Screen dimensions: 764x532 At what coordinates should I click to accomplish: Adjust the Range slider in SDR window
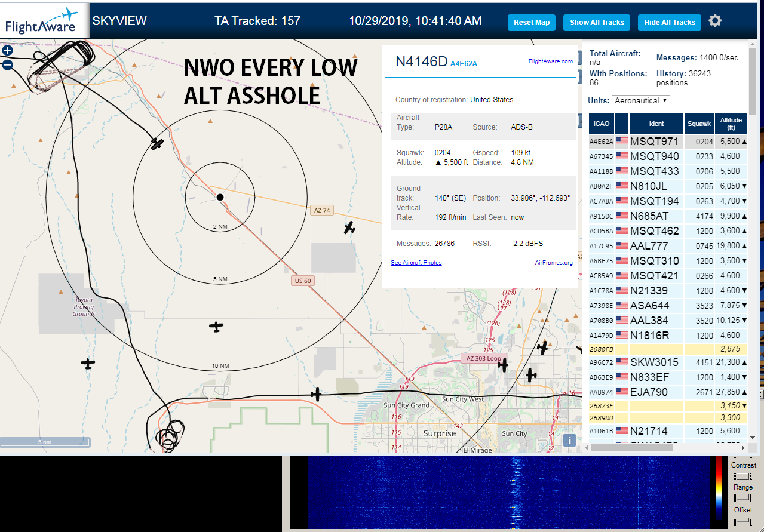point(743,498)
